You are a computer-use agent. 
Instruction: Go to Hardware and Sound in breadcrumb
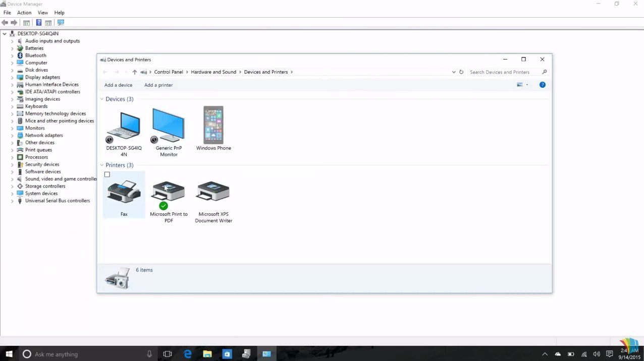point(213,72)
